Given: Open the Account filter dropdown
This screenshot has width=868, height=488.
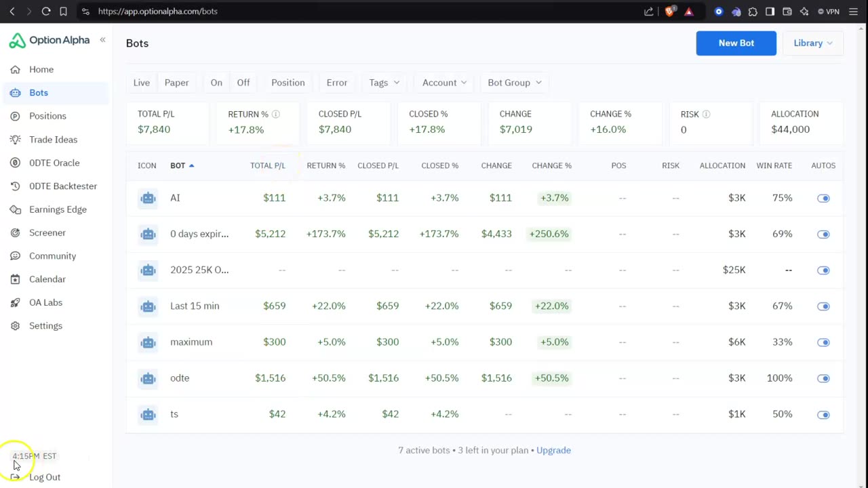Looking at the screenshot, I should tap(444, 83).
